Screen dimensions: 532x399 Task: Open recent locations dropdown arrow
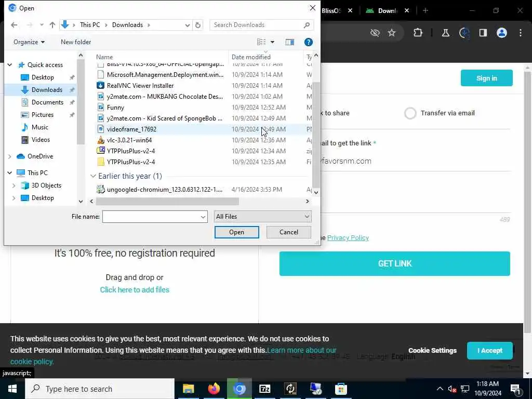click(42, 25)
